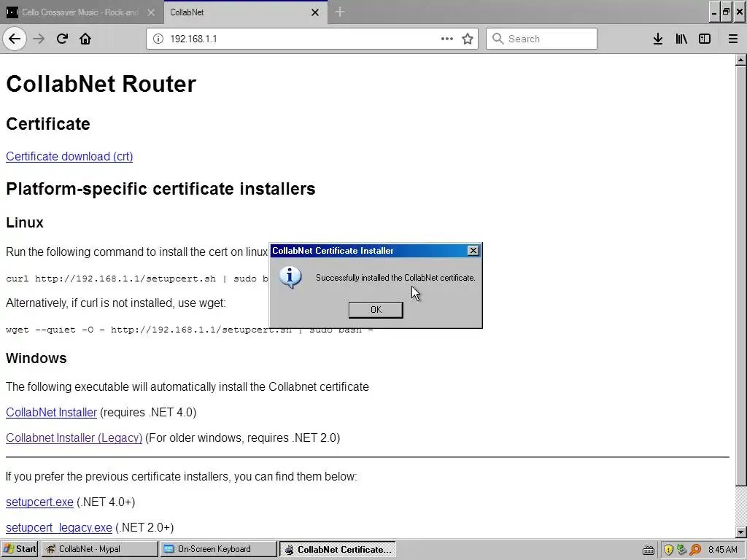Click the curl setupcert.sh command text
The width and height of the screenshot is (747, 560).
[137, 279]
